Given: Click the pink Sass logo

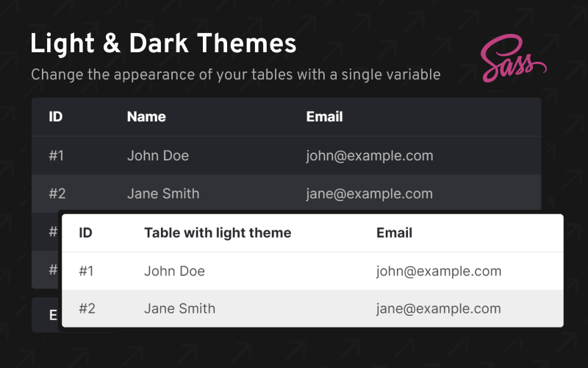Looking at the screenshot, I should click(x=514, y=61).
